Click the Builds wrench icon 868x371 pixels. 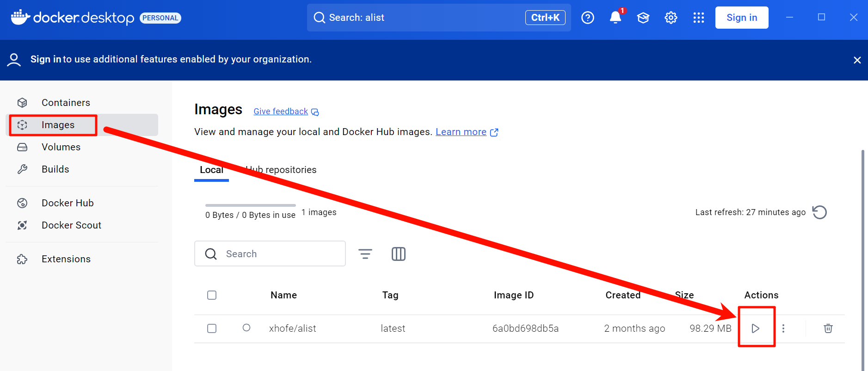coord(22,169)
